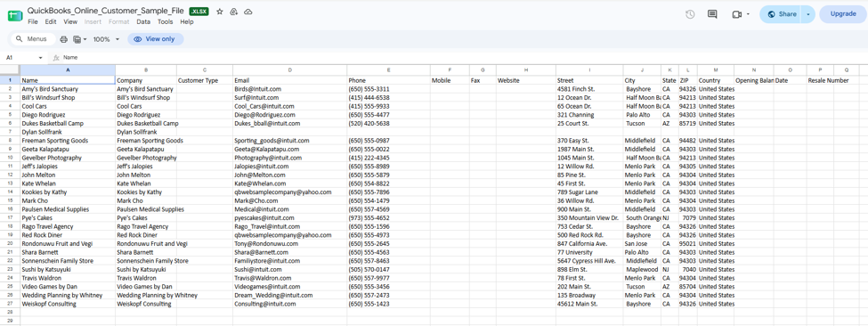Expand the Meet call options arrow
The height and width of the screenshot is (326, 868).
click(x=749, y=14)
